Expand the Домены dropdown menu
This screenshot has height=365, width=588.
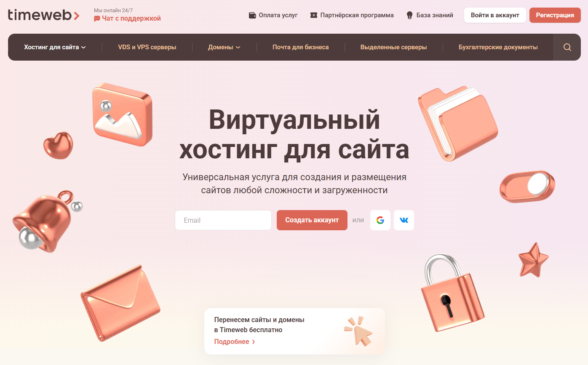coord(224,47)
